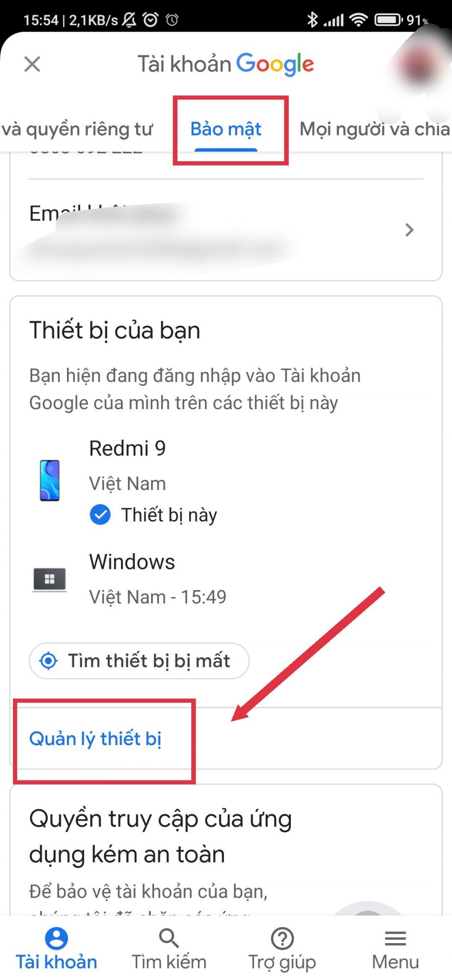Image resolution: width=452 pixels, height=980 pixels.
Task: Open the hamburger Menu icon
Action: coord(396,938)
